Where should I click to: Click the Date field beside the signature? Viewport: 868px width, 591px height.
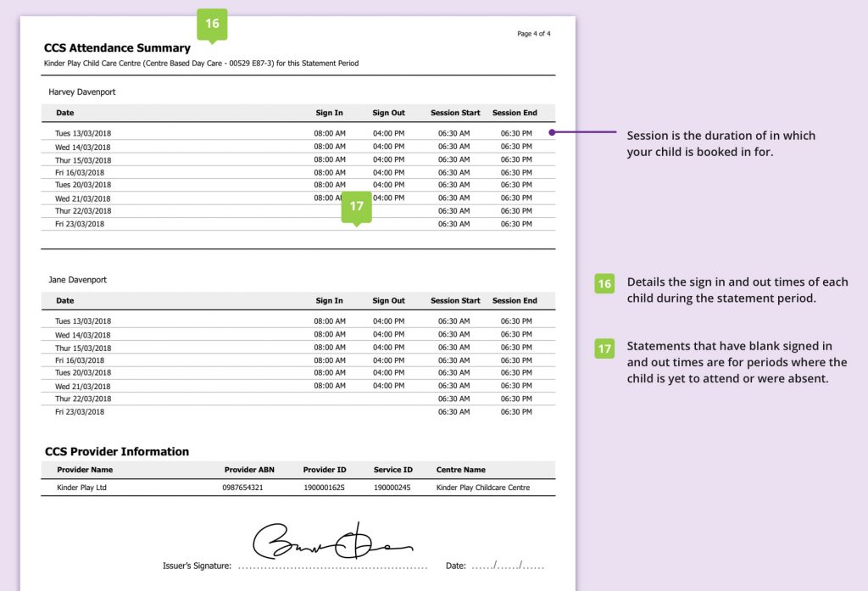pos(505,566)
